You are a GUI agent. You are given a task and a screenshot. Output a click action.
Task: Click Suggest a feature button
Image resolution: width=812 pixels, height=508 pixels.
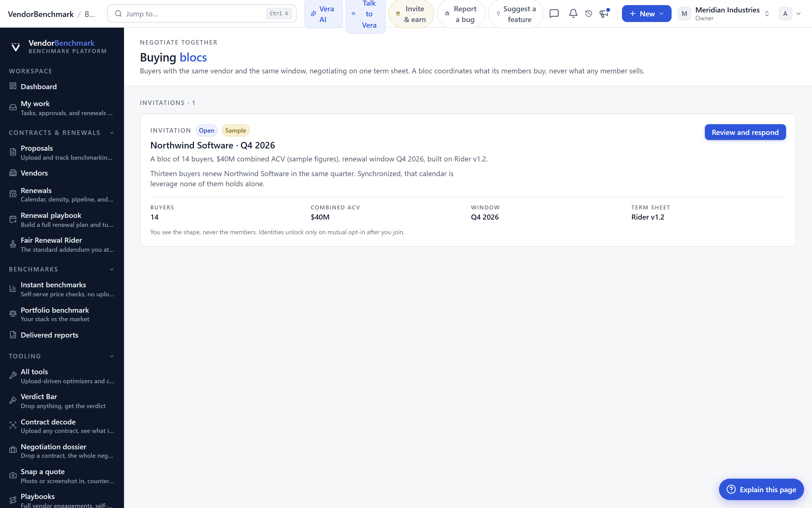tap(516, 14)
